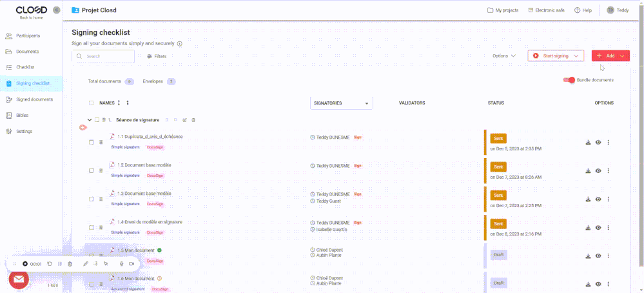Collapse the Séance de signature group
The image size is (644, 293).
[x=90, y=120]
